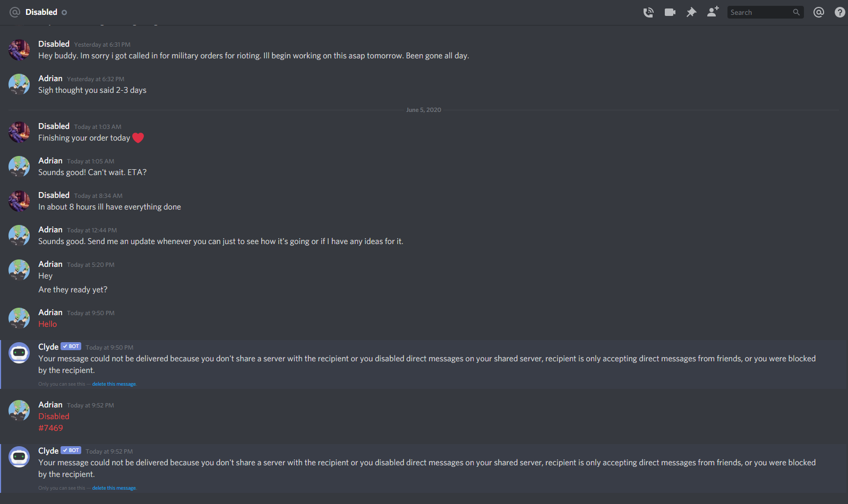Click the red heart emoji in the message
848x504 pixels.
pyautogui.click(x=138, y=138)
